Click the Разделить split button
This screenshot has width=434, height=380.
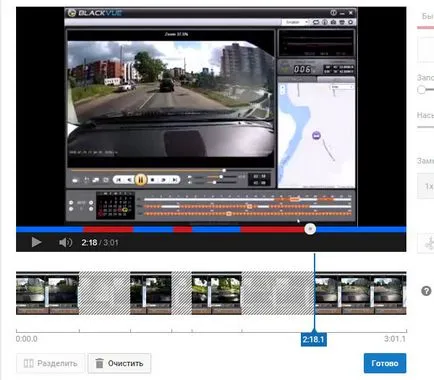pos(50,363)
